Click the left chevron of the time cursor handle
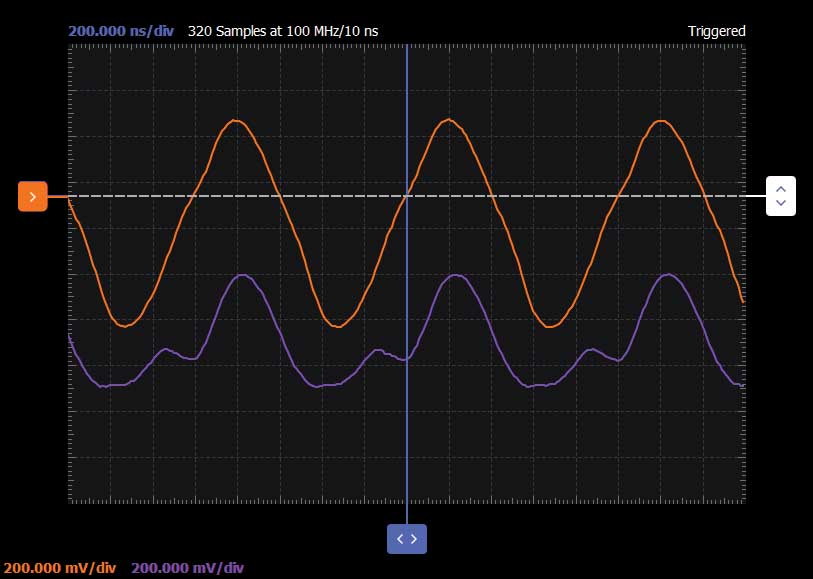 [400, 539]
